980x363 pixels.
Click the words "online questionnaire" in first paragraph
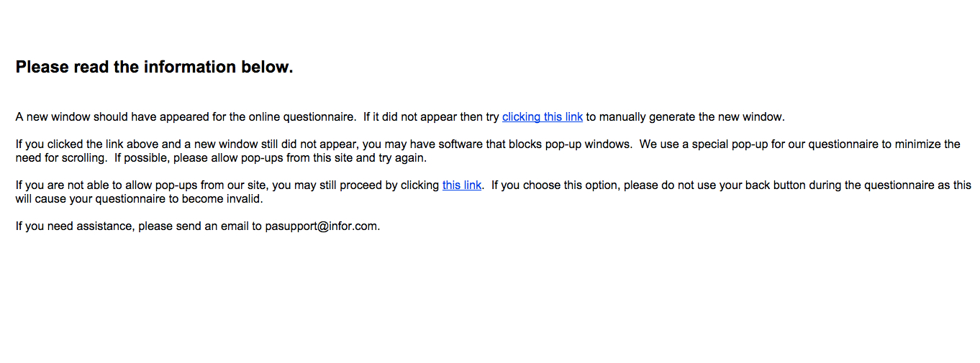tap(302, 117)
